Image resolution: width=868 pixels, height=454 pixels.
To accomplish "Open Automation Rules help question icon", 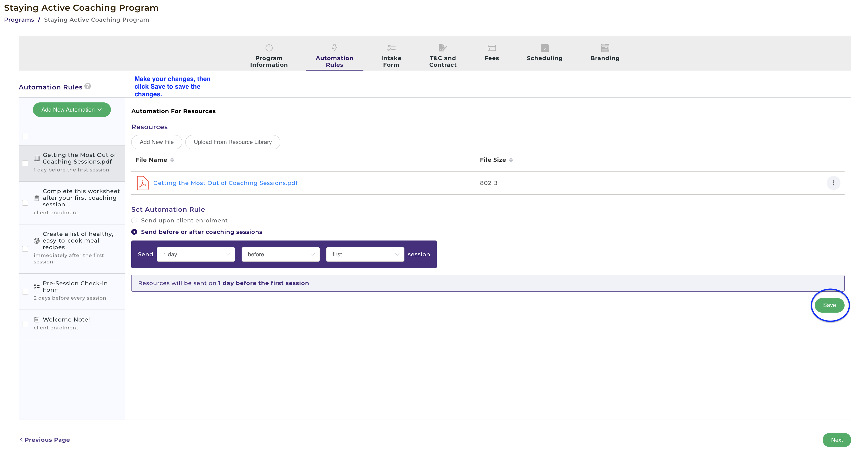I will point(88,86).
